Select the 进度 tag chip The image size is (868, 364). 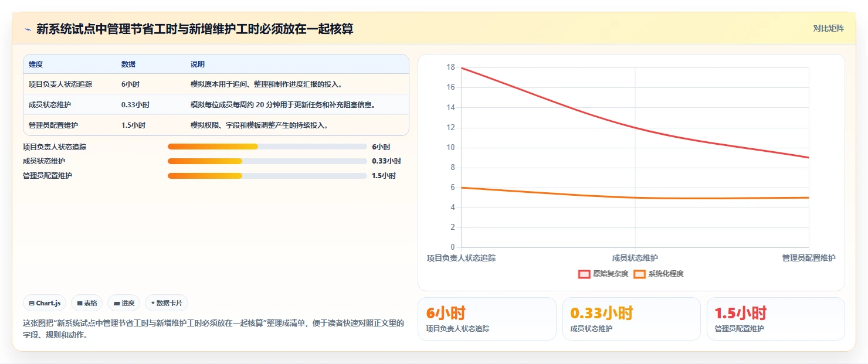pos(124,303)
